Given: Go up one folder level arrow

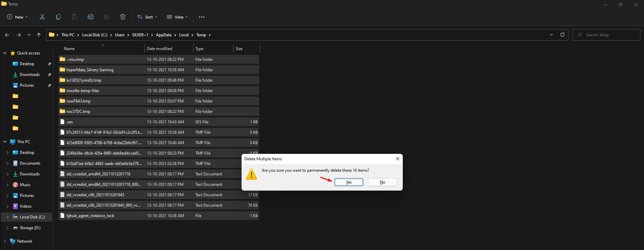Looking at the screenshot, I should tap(39, 35).
